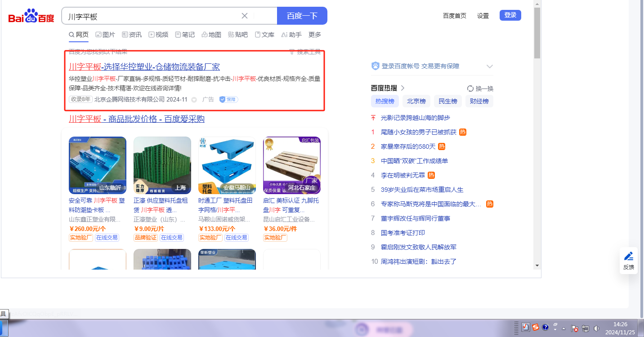Viewport: 644px width, 337px height.
Task: Click the shield icon beside 登录百度帐号
Action: click(x=376, y=66)
